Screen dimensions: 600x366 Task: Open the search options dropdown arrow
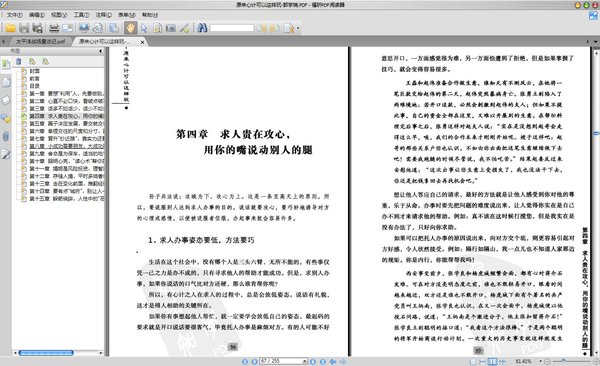pyautogui.click(x=298, y=28)
